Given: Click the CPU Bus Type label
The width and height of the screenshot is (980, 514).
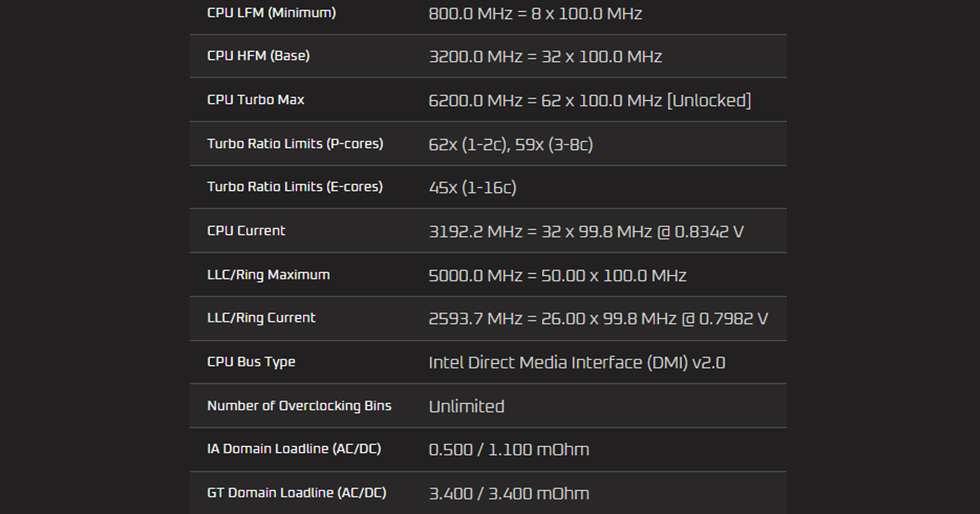Looking at the screenshot, I should click(x=251, y=362).
